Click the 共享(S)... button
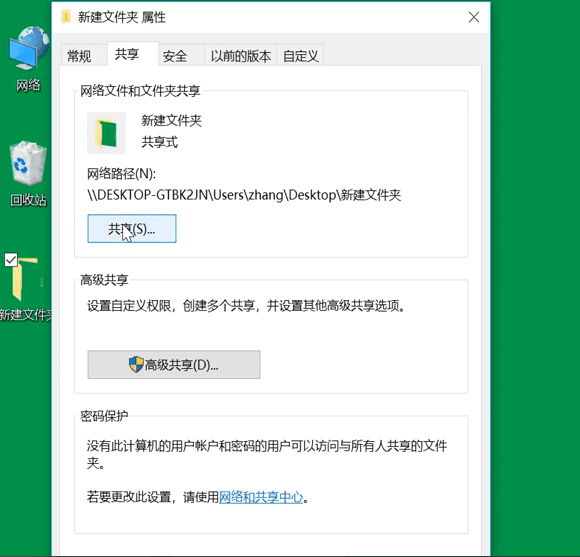 click(132, 229)
